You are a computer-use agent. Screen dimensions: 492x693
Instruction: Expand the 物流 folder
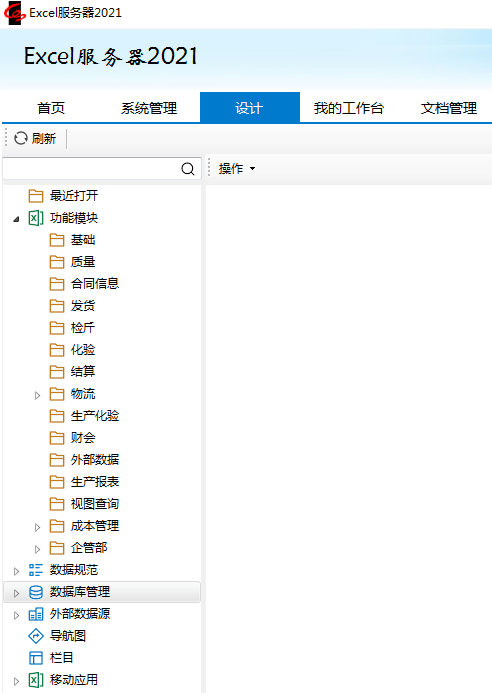pyautogui.click(x=38, y=395)
